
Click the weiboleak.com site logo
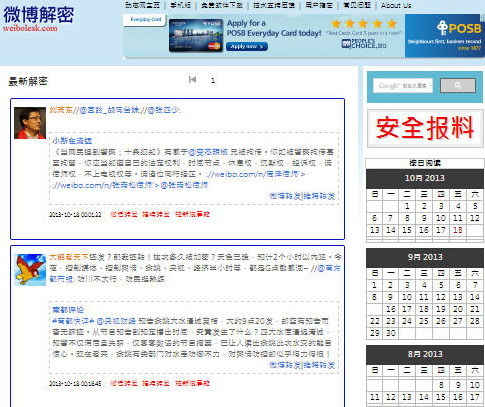(39, 19)
